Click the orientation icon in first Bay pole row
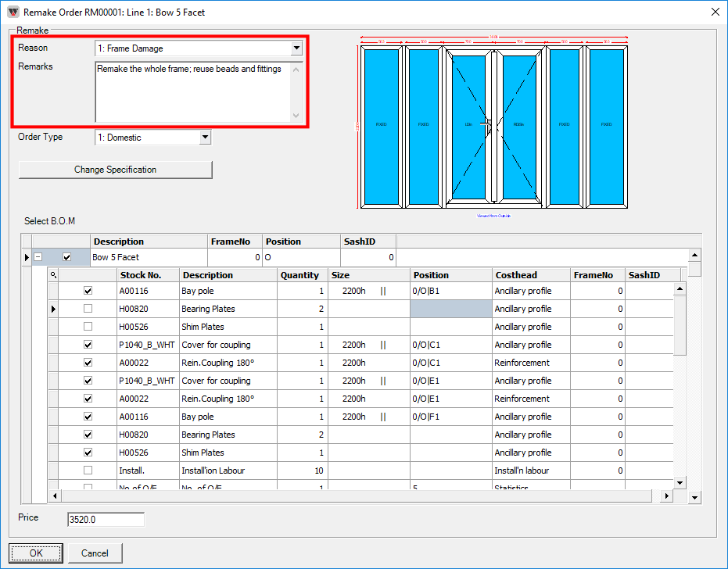 pyautogui.click(x=383, y=291)
